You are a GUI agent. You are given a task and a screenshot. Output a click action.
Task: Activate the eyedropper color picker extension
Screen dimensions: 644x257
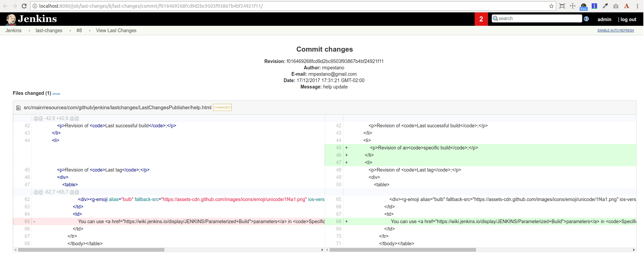[x=605, y=6]
